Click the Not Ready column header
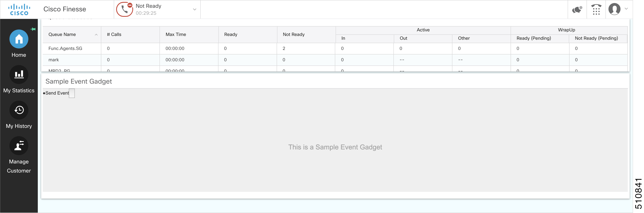 tap(306, 35)
